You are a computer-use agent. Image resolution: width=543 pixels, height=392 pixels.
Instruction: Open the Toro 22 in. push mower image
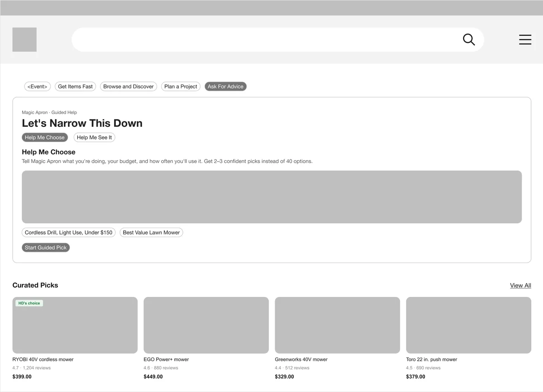tap(469, 325)
